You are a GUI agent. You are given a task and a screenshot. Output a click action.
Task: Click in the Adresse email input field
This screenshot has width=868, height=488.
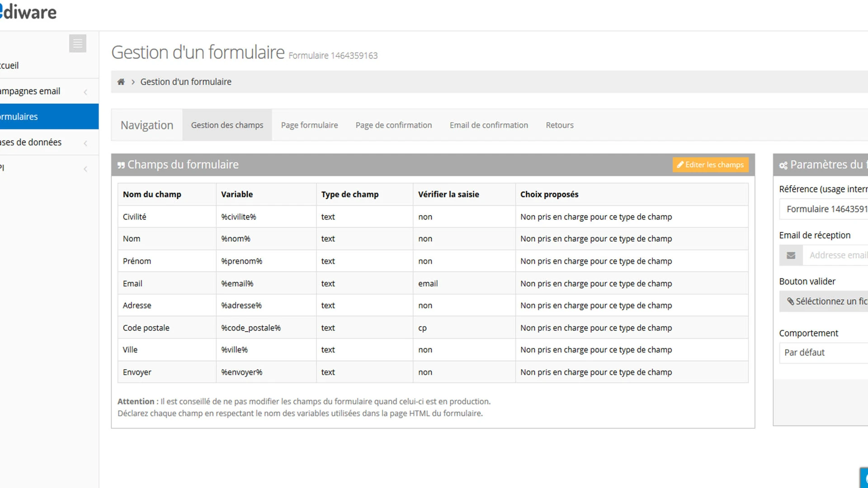836,255
